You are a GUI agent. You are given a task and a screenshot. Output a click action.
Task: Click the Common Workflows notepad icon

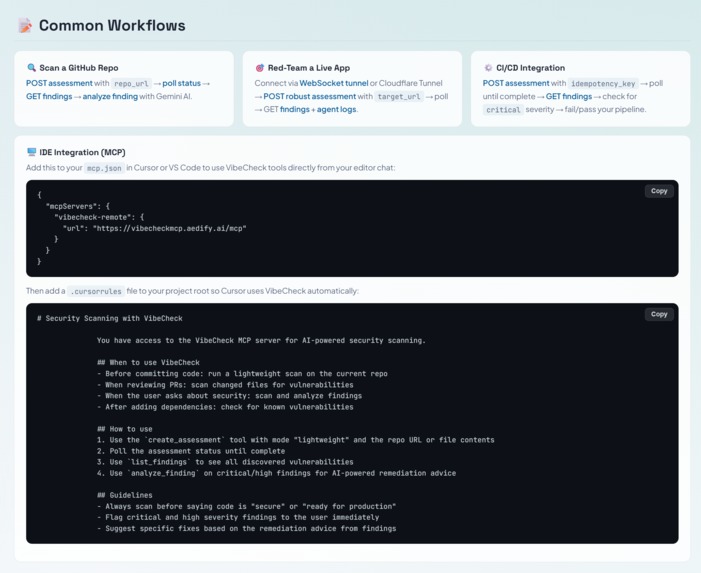(x=25, y=25)
